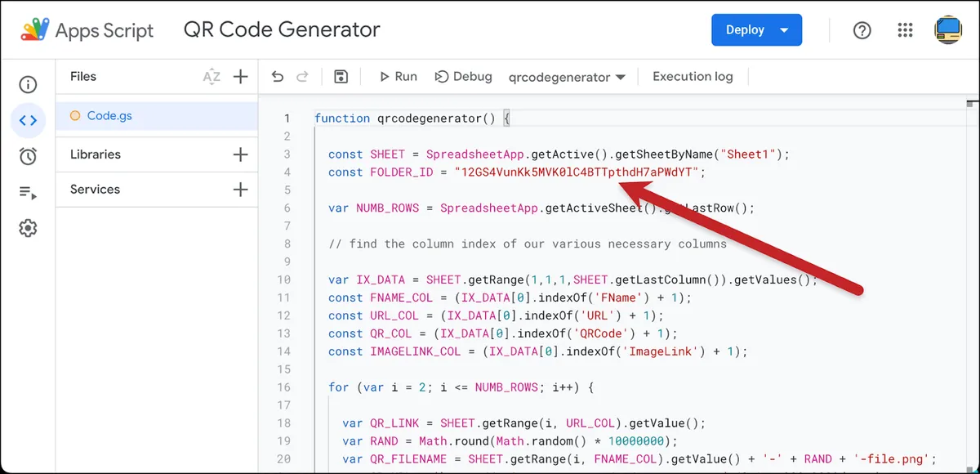Open the Deploy dropdown button

pos(757,30)
